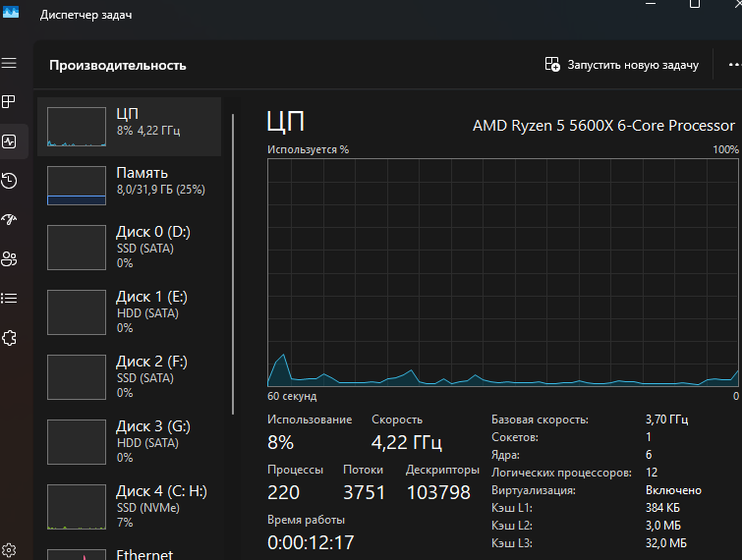Click the speed value 4,22 ГГц
Viewport: 742px width, 560px height.
point(407,443)
